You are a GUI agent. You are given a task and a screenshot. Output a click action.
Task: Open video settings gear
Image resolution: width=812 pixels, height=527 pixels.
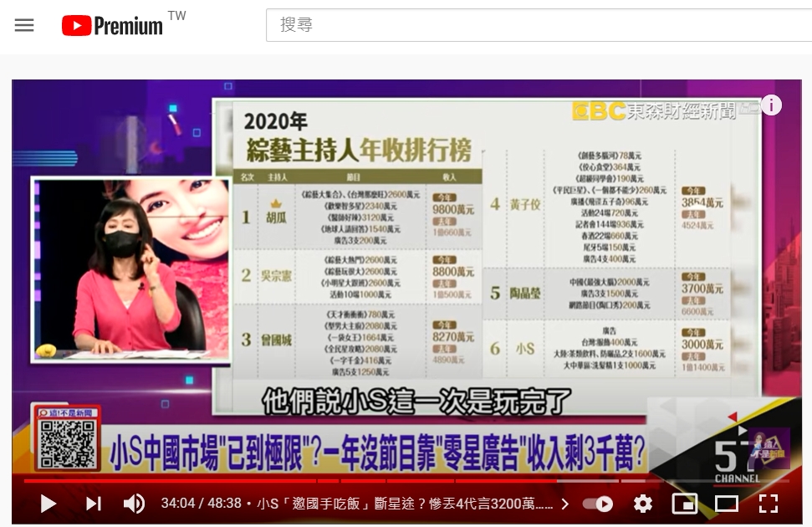(643, 504)
